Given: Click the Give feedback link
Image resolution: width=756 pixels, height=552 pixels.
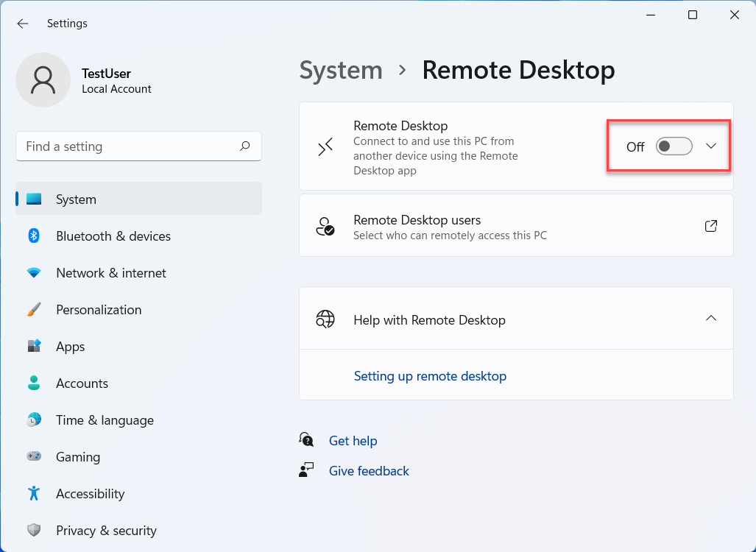Looking at the screenshot, I should 369,471.
